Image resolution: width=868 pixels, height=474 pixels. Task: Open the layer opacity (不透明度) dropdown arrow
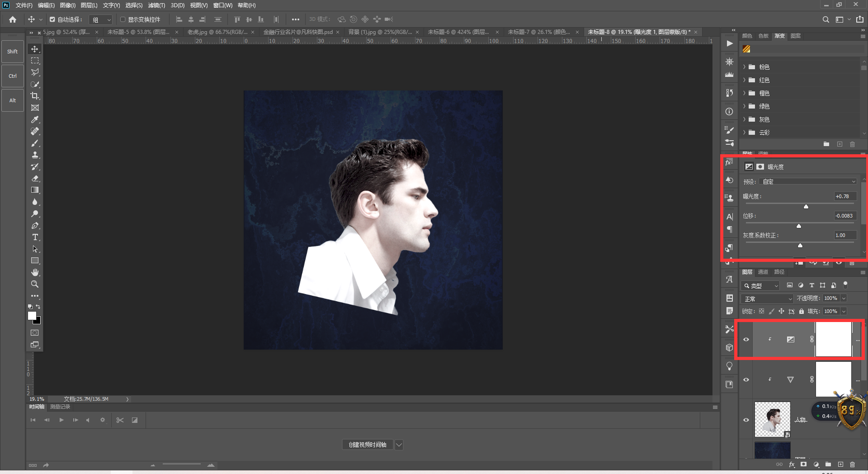[844, 299]
